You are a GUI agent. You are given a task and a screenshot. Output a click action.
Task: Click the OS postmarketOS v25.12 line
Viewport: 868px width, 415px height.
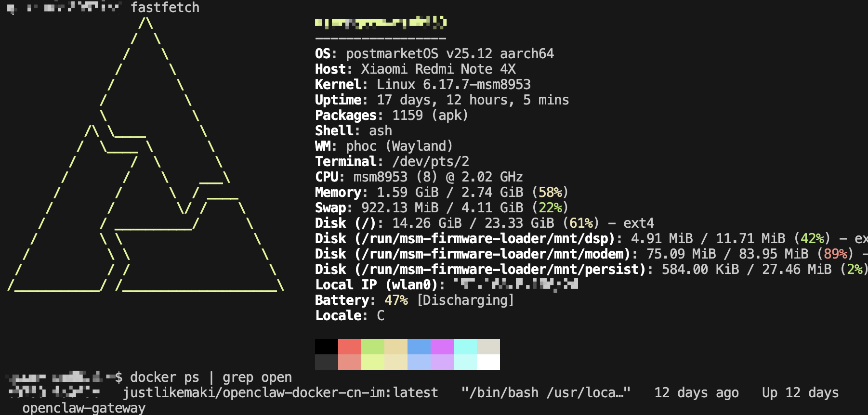434,53
